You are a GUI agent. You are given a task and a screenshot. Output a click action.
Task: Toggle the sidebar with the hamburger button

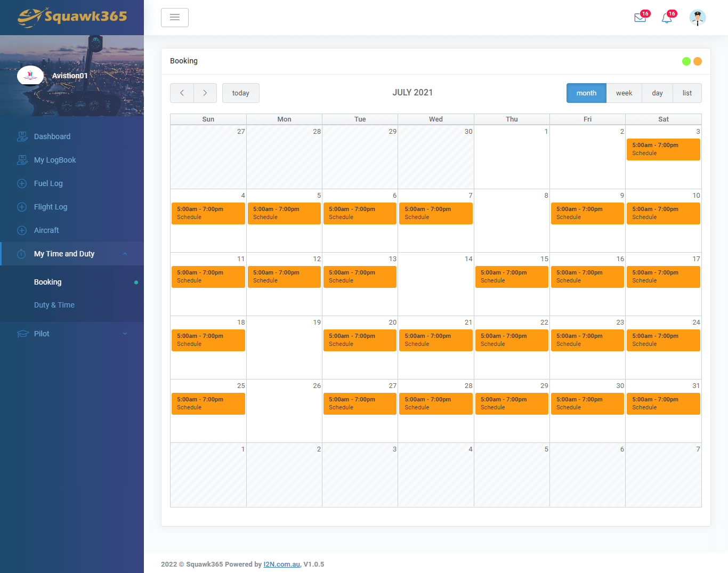tap(175, 17)
